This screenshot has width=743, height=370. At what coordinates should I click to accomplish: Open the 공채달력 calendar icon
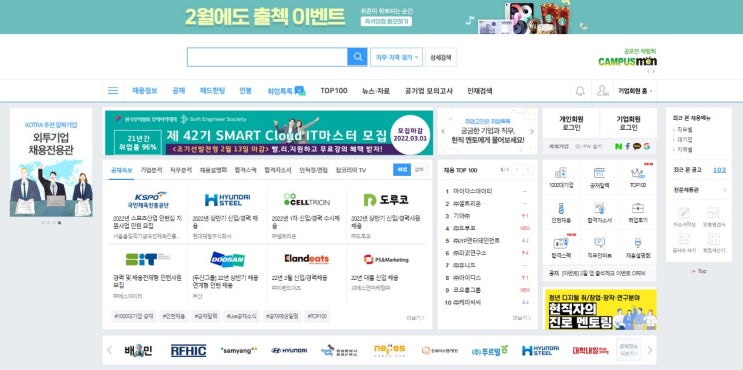coord(599,173)
